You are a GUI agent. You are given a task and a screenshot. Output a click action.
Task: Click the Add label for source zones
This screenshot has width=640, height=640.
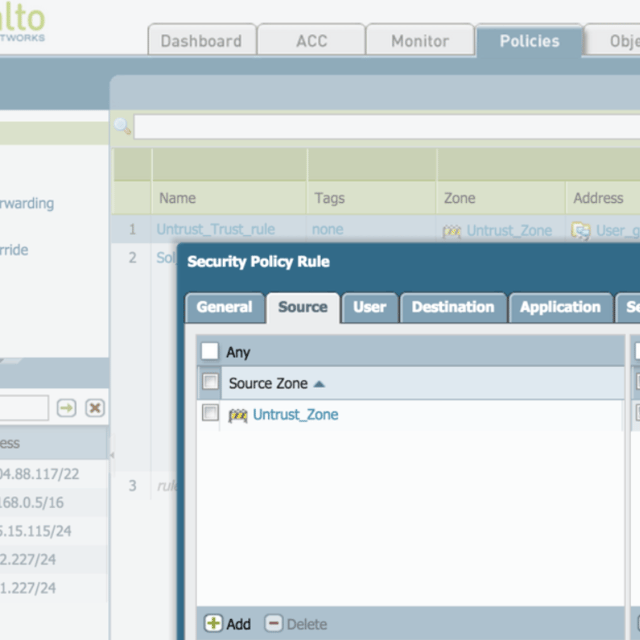(238, 624)
